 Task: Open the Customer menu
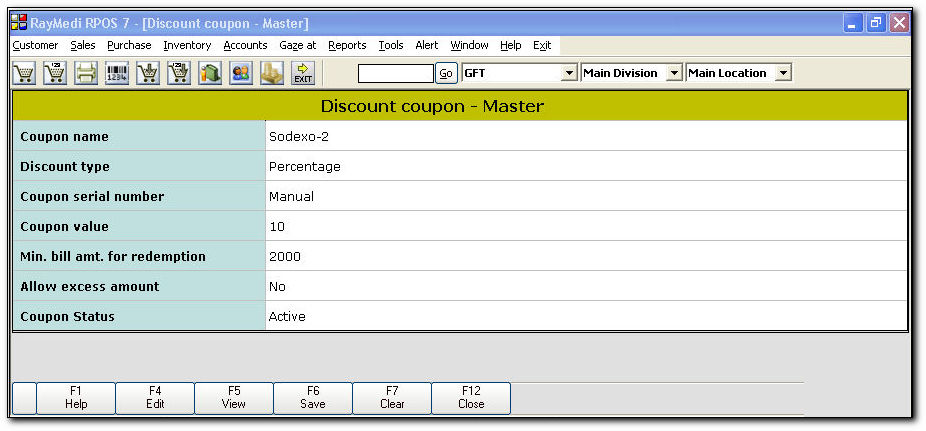35,45
